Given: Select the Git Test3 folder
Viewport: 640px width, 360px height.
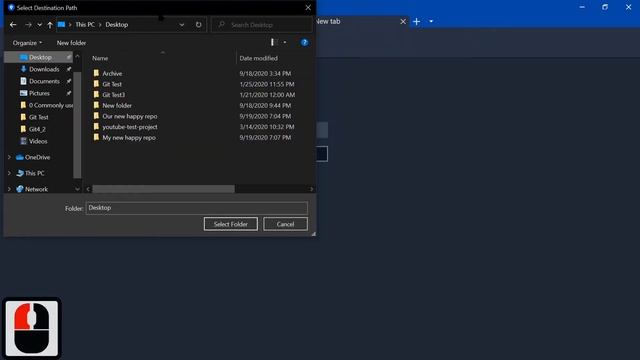Looking at the screenshot, I should 113,95.
